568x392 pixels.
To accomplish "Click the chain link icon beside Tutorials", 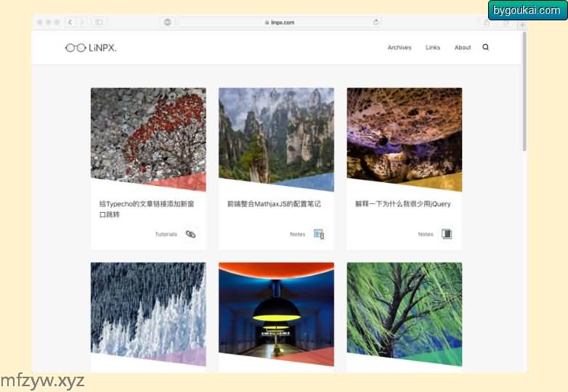I will [190, 234].
